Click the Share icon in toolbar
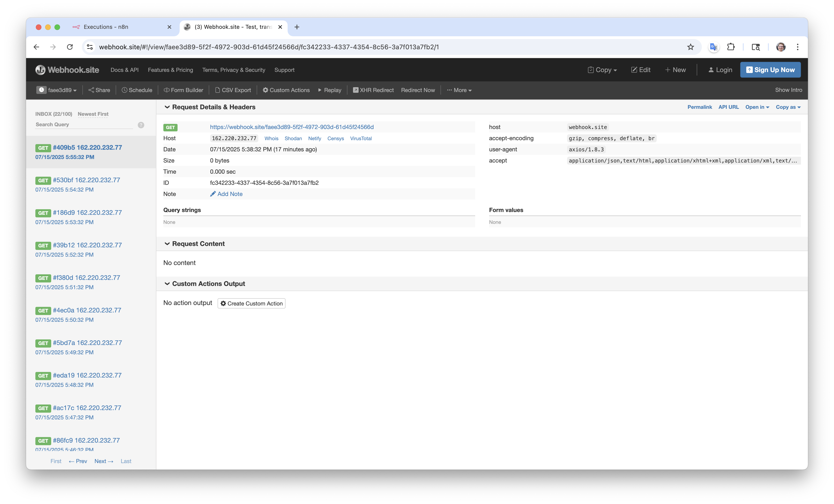834x504 pixels. point(91,90)
